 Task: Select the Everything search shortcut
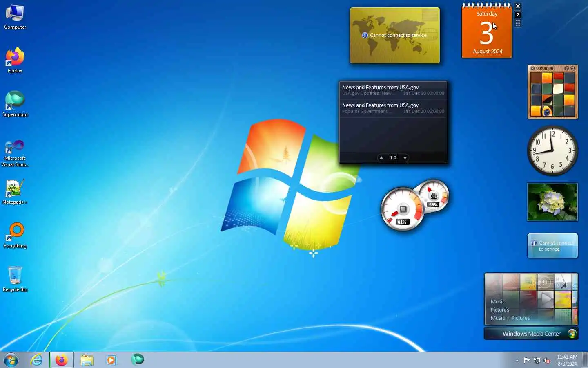(x=15, y=236)
